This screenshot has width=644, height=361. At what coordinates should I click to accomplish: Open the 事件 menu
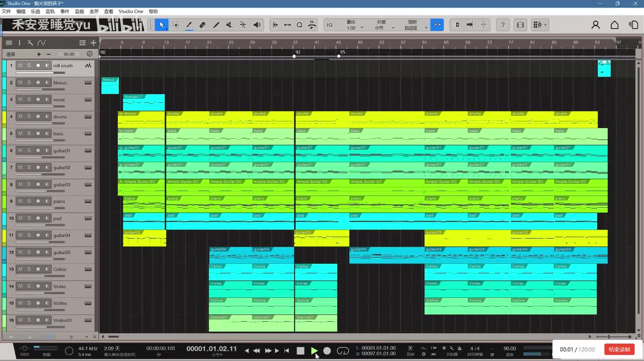[x=65, y=11]
